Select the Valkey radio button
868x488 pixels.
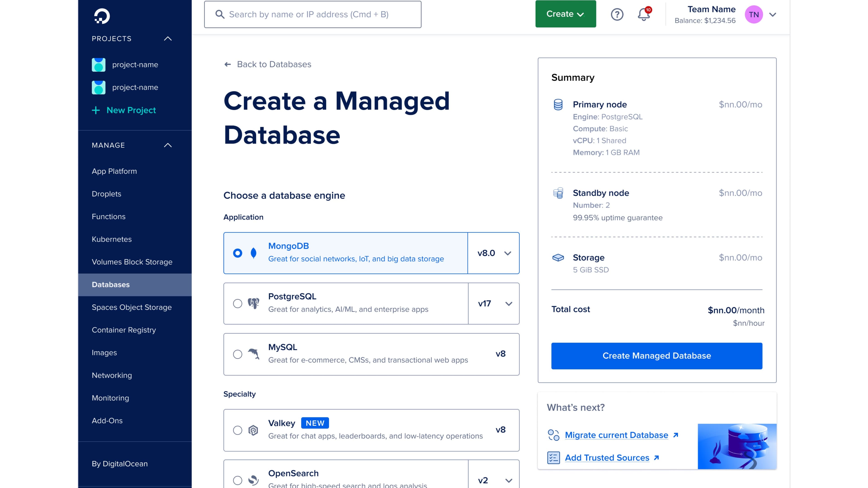click(238, 430)
